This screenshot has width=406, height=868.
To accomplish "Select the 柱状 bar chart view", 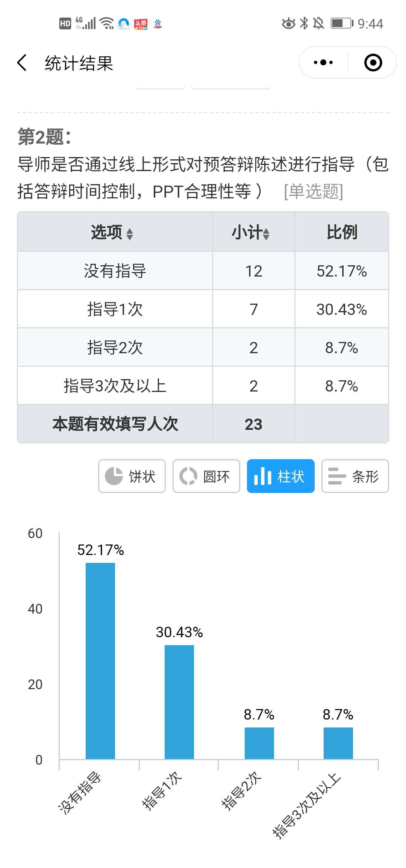I will (280, 476).
